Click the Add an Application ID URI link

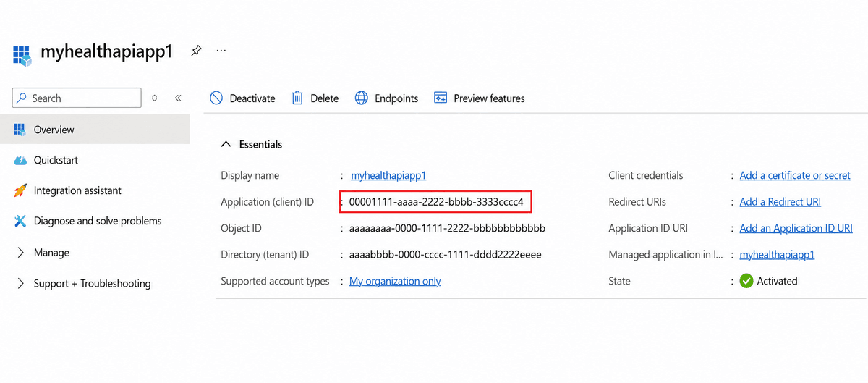click(796, 228)
